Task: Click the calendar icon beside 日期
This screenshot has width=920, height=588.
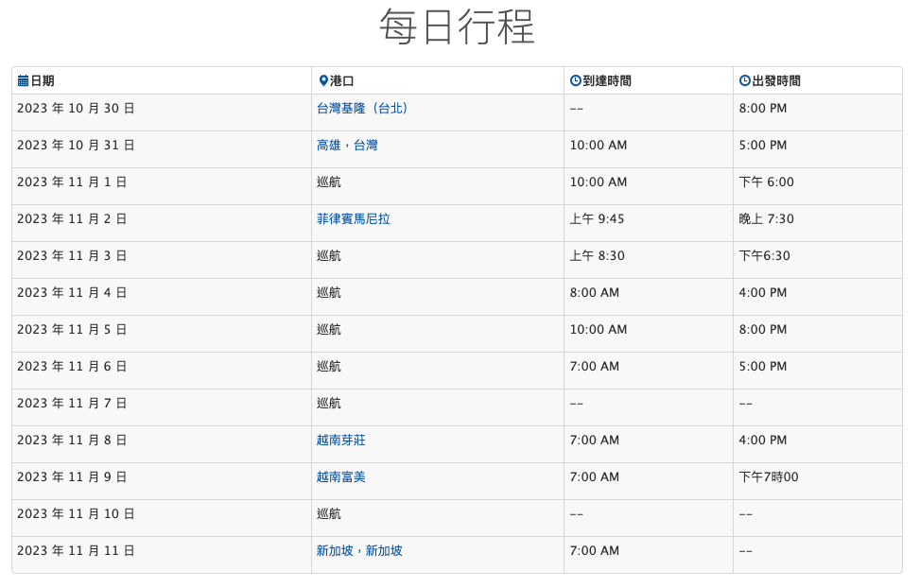Action: 23,81
